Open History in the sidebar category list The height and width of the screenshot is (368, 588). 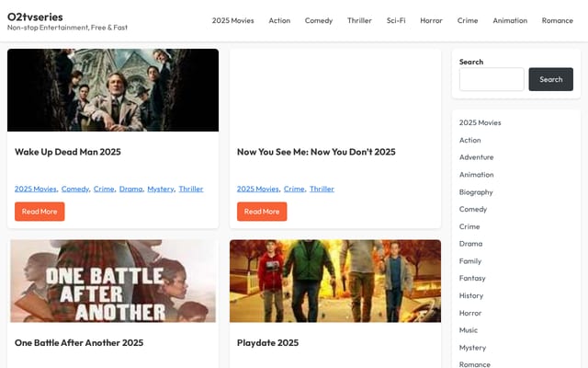click(471, 295)
